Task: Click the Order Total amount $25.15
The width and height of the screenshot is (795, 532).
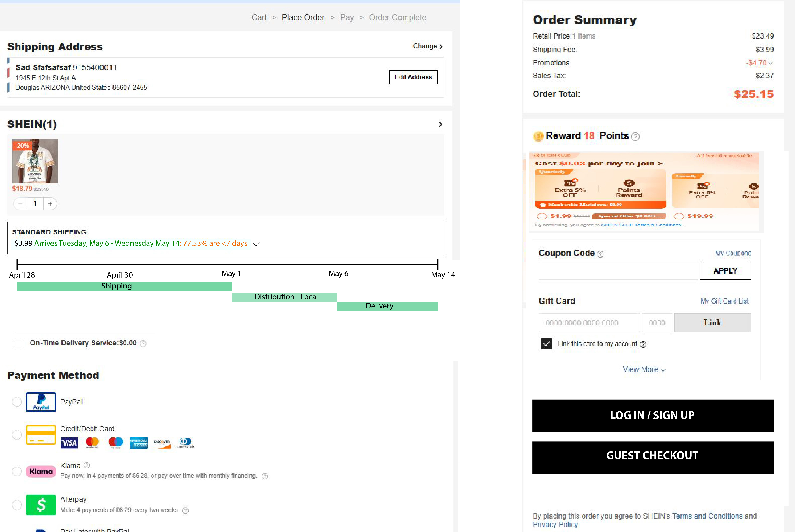Action: pyautogui.click(x=754, y=94)
